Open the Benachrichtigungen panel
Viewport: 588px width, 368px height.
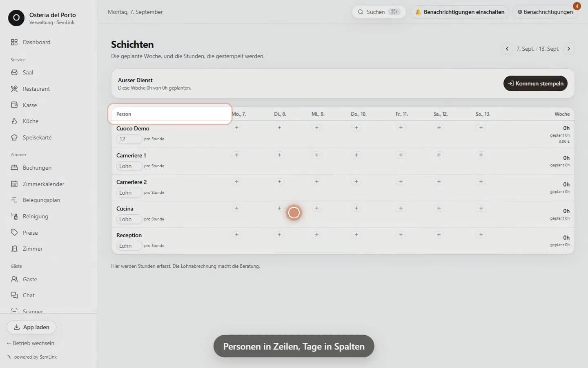click(x=545, y=12)
